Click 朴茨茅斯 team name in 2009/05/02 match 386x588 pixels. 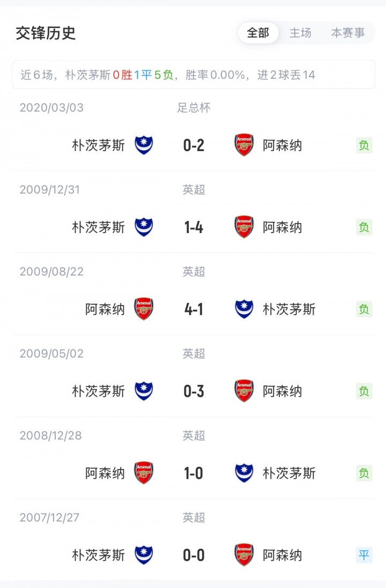(99, 391)
